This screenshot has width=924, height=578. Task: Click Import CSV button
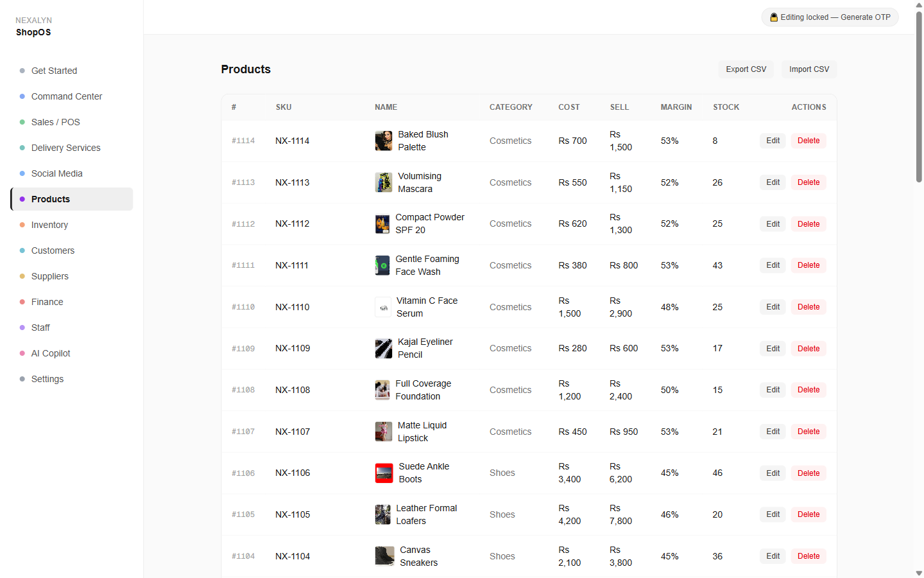coord(809,69)
